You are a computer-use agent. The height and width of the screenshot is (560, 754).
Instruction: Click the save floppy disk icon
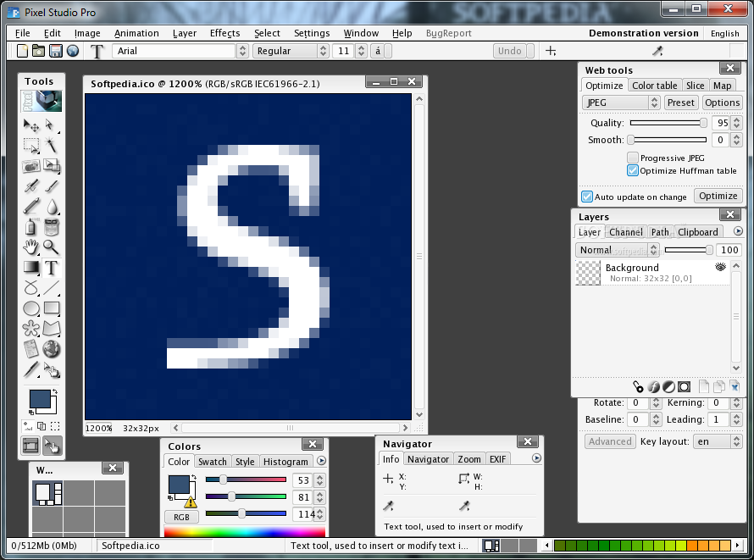coord(56,51)
